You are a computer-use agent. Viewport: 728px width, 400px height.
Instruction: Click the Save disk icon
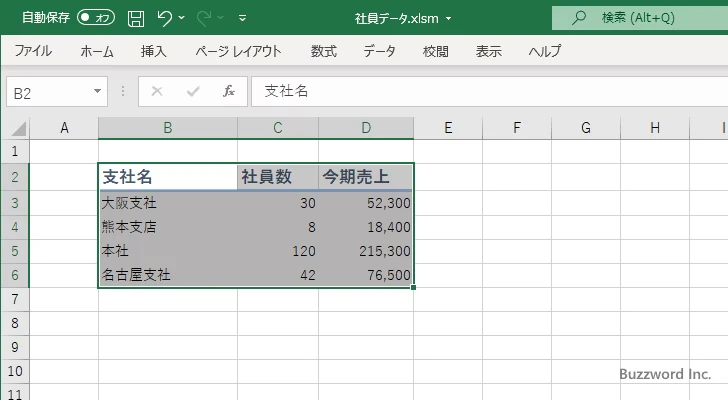tap(136, 19)
